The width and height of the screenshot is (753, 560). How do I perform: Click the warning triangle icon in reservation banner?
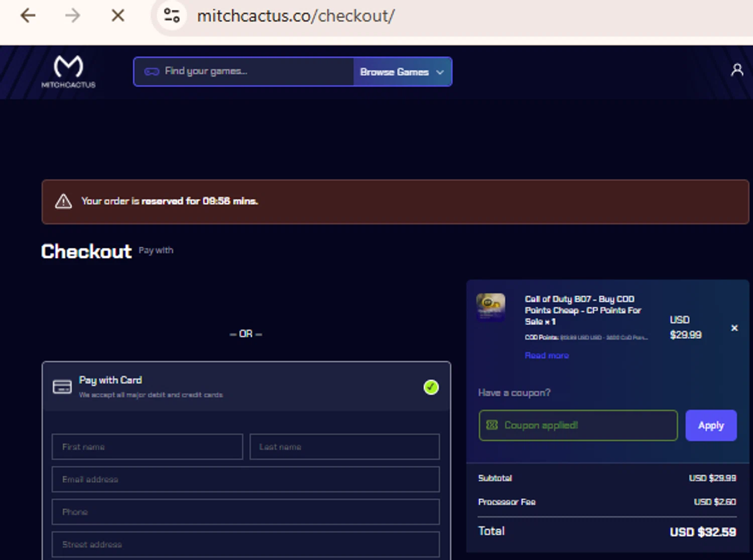[x=63, y=201]
